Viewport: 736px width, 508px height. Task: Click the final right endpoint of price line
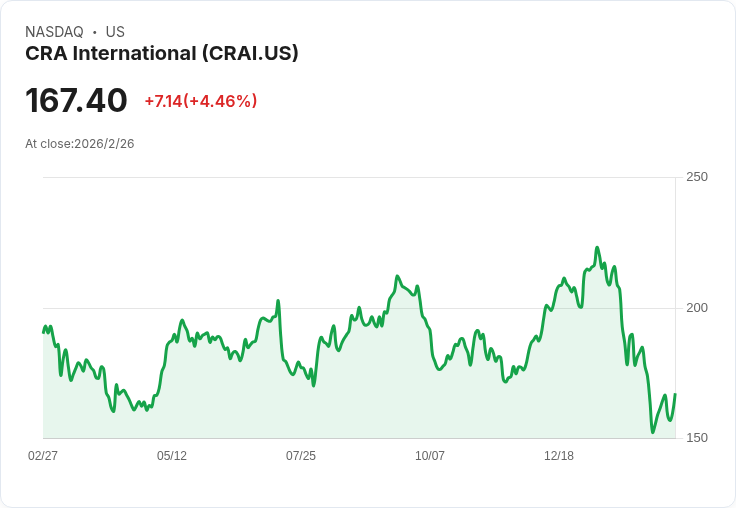click(x=675, y=394)
